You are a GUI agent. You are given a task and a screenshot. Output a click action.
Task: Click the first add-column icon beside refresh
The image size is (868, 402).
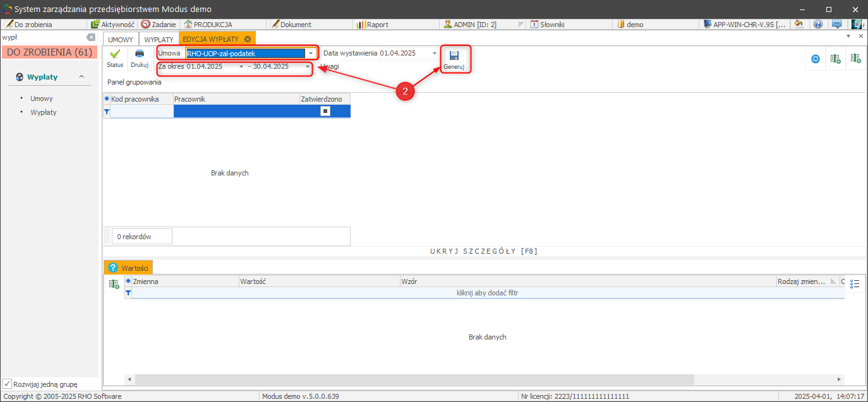click(x=835, y=59)
